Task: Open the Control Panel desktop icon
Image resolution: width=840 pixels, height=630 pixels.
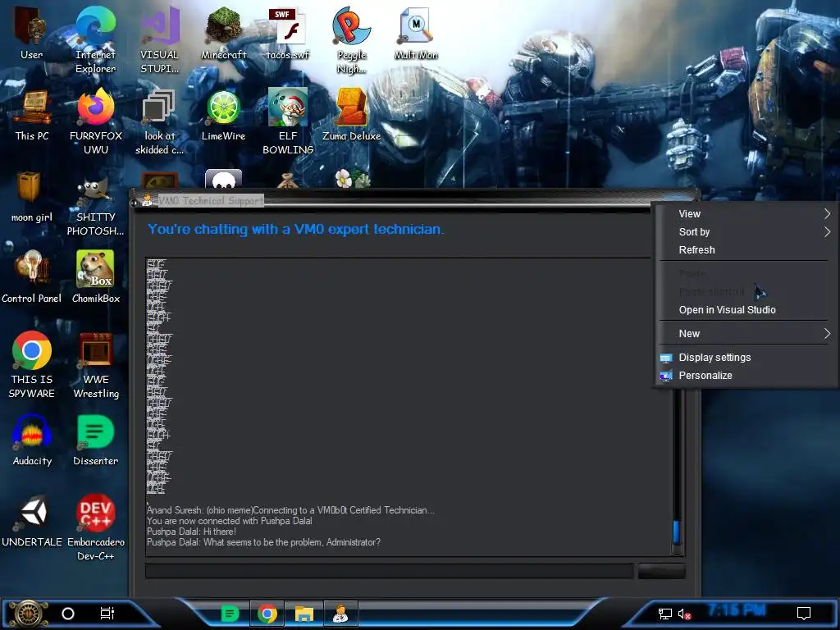Action: 32,277
